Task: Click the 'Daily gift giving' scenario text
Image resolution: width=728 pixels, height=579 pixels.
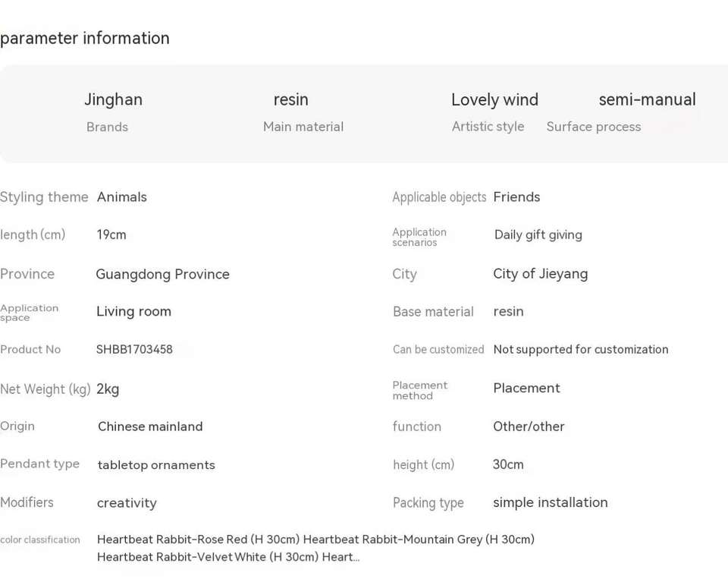Action: [538, 235]
